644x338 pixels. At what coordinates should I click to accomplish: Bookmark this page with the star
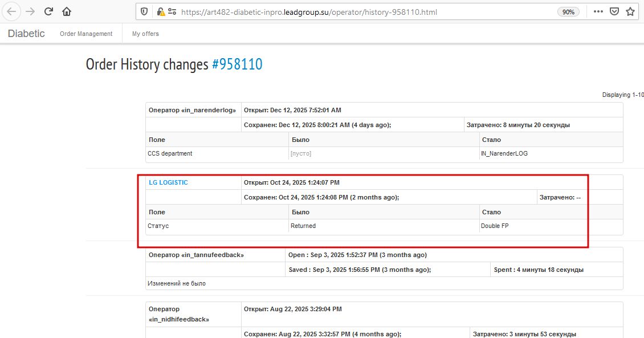click(x=630, y=11)
